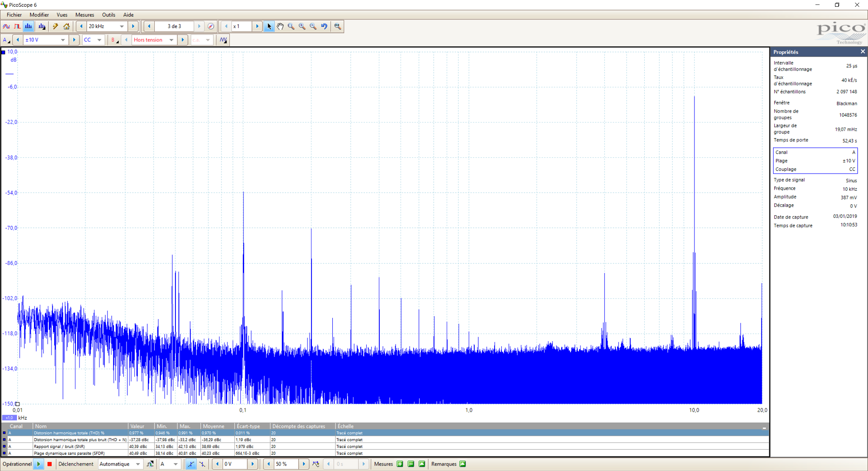The image size is (868, 471).
Task: Toggle rising edge trigger
Action: point(191,464)
